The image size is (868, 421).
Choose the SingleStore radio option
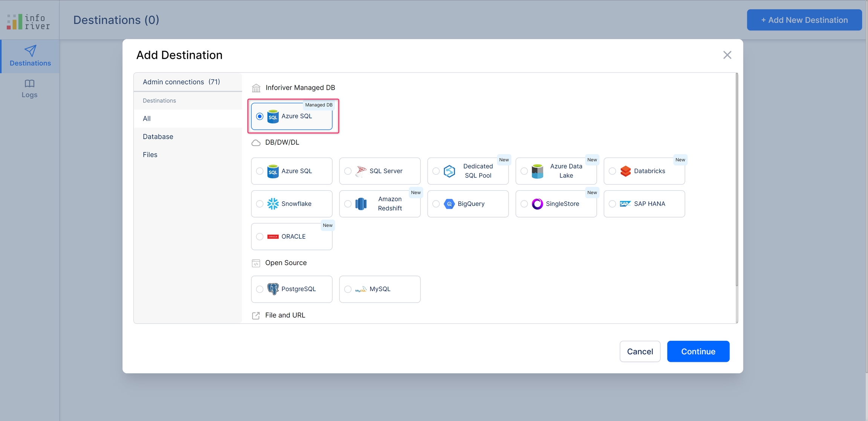(524, 204)
